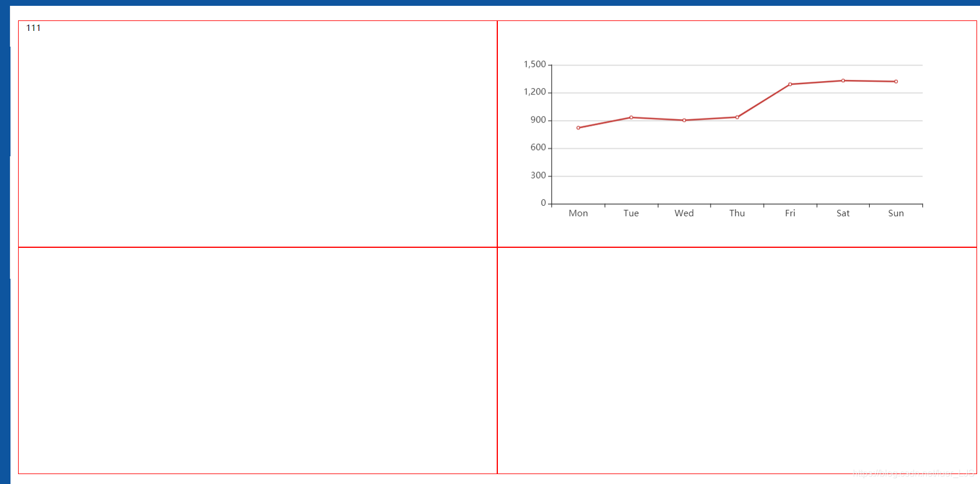Click the Mon data point on line chart
The height and width of the screenshot is (484, 980).
(578, 128)
